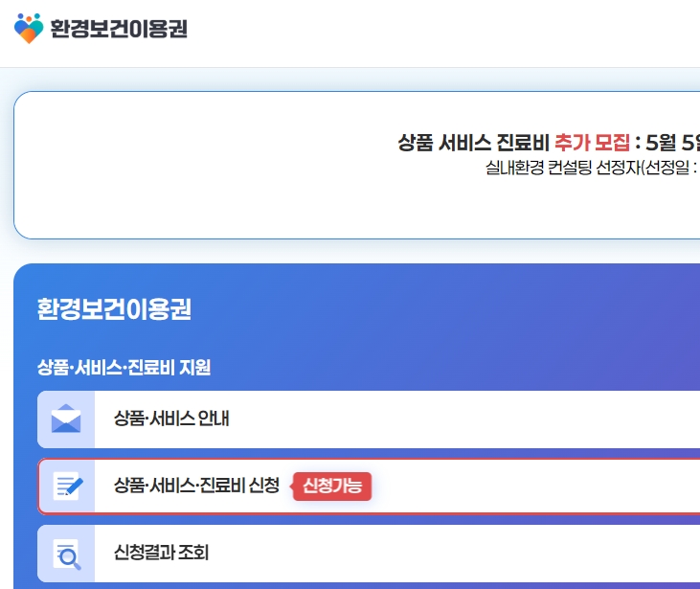The height and width of the screenshot is (589, 700).
Task: Open the 상품·서비스·진료비 신청 label
Action: pos(197,486)
